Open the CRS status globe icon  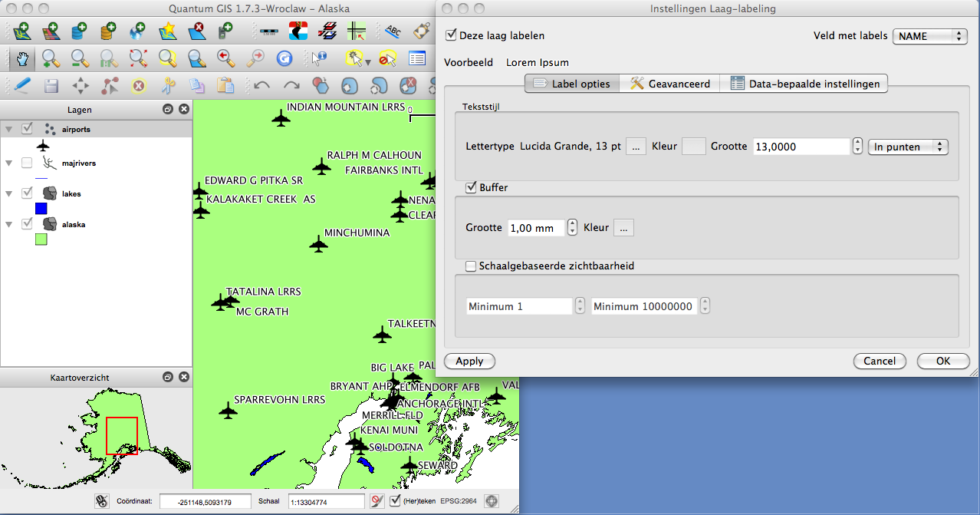(x=492, y=501)
